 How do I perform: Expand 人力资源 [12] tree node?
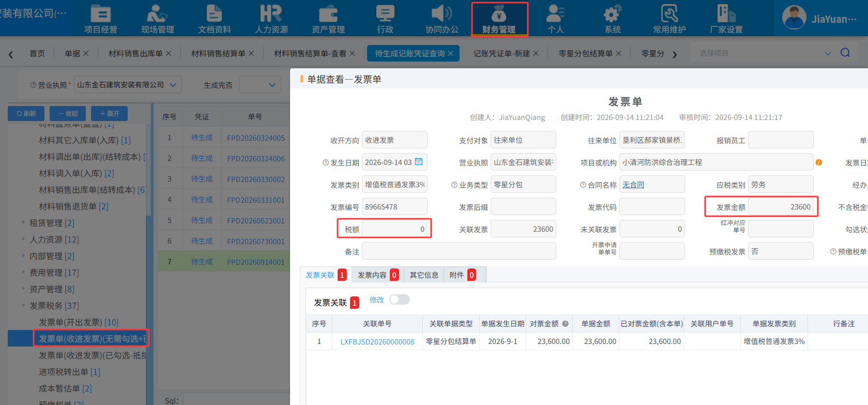click(23, 239)
